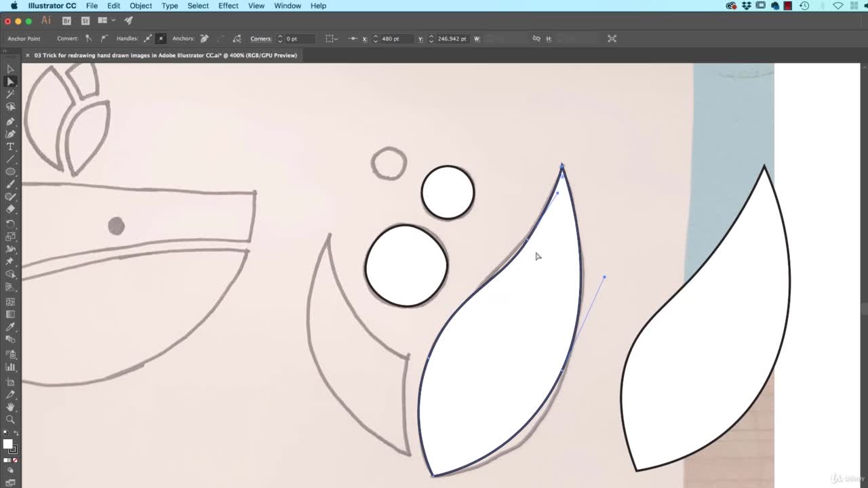Click the align anchor points icon
Screen dimensions: 868x488
353,39
